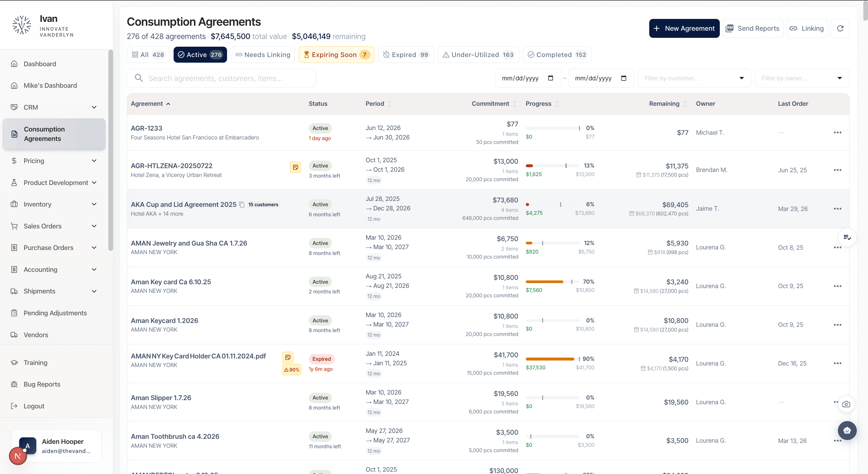Click the 13% progress bar for AGR-HTLZENA-20250722
Image resolution: width=868 pixels, height=474 pixels.
click(x=553, y=166)
